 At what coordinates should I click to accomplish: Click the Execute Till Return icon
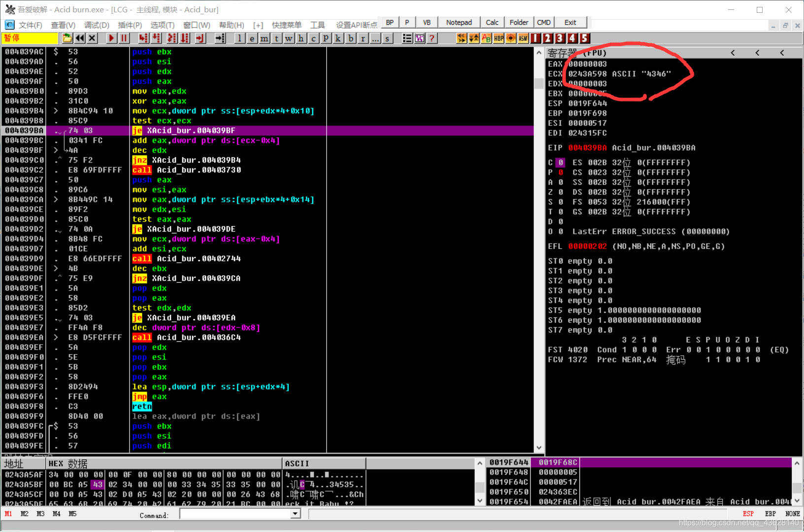201,38
